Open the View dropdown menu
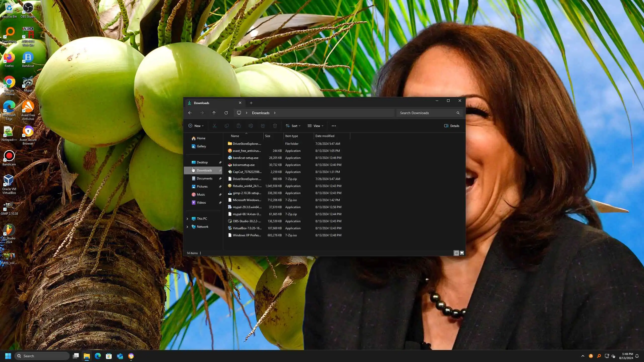The width and height of the screenshot is (644, 362). click(x=315, y=126)
